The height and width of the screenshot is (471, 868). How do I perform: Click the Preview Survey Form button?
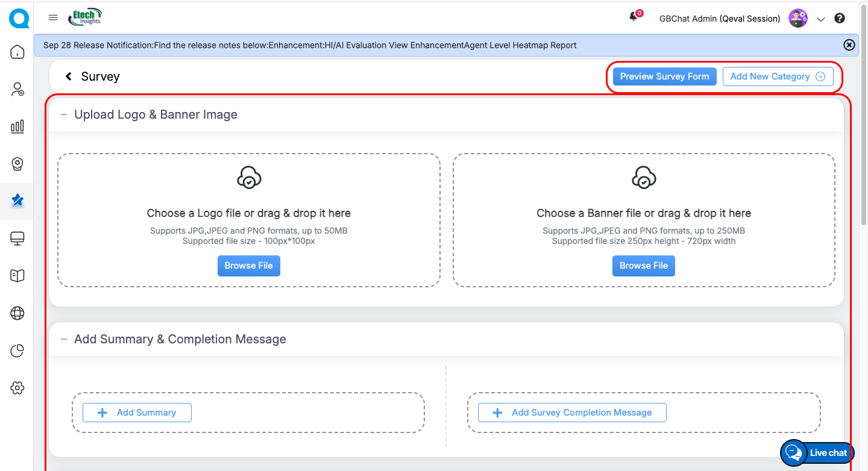(x=664, y=76)
